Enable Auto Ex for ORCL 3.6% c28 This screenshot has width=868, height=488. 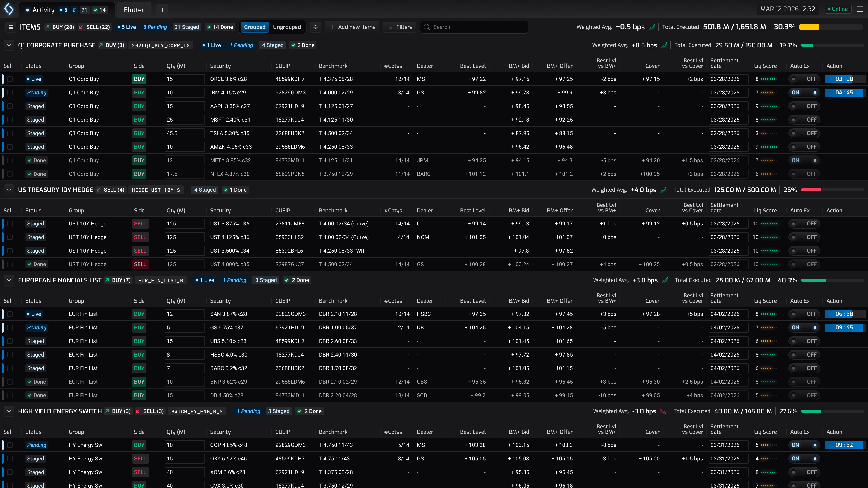[x=804, y=79]
